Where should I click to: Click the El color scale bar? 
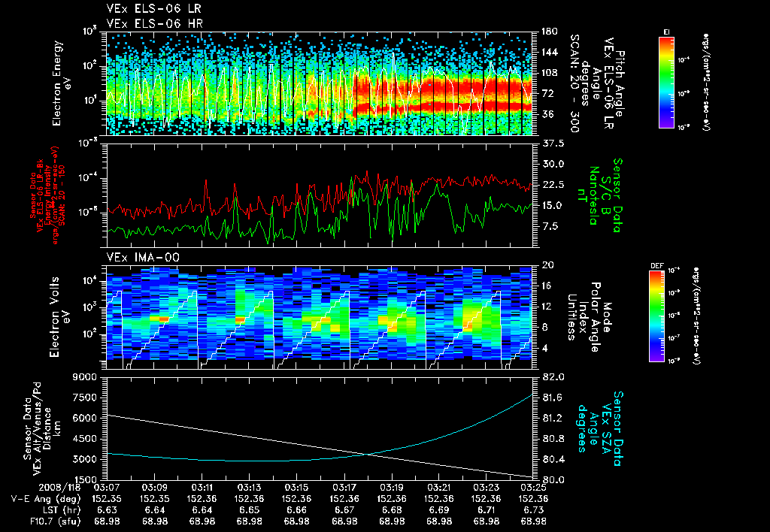666,82
